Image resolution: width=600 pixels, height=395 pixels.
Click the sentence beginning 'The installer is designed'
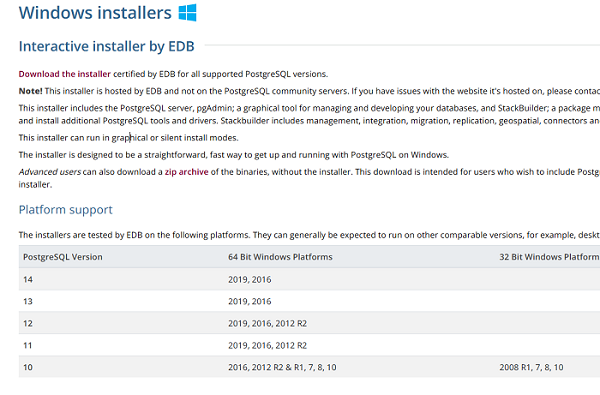pyautogui.click(x=234, y=155)
